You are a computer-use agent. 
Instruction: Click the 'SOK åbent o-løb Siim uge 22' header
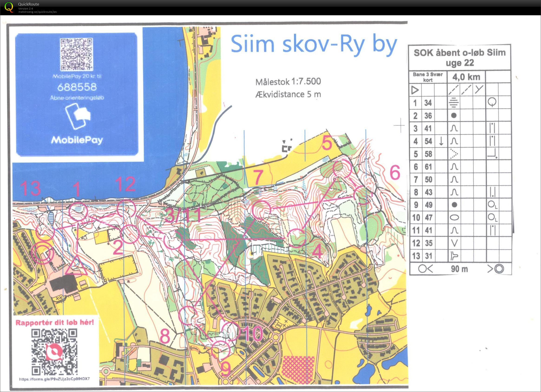[x=460, y=57]
